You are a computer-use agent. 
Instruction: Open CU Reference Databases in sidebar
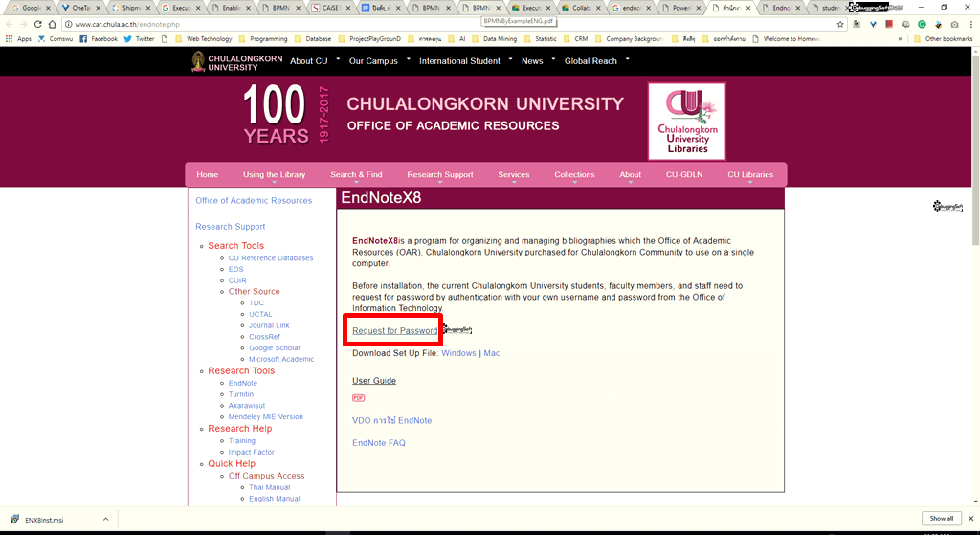pyautogui.click(x=271, y=258)
